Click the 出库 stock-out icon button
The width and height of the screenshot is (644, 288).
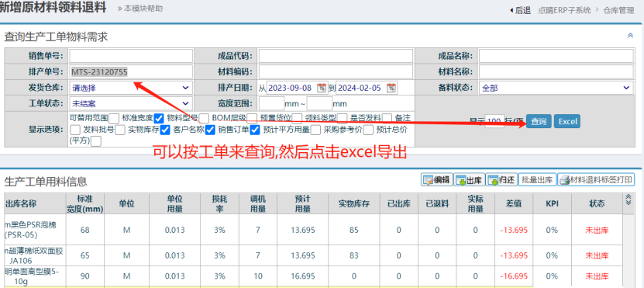tap(470, 180)
